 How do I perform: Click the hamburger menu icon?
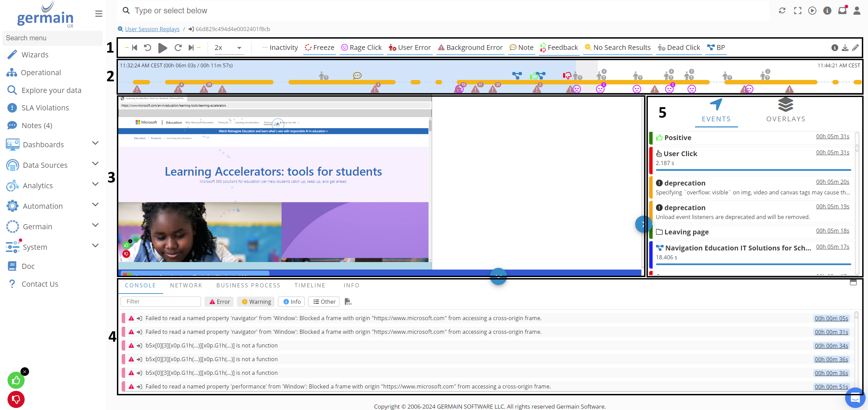tap(99, 14)
